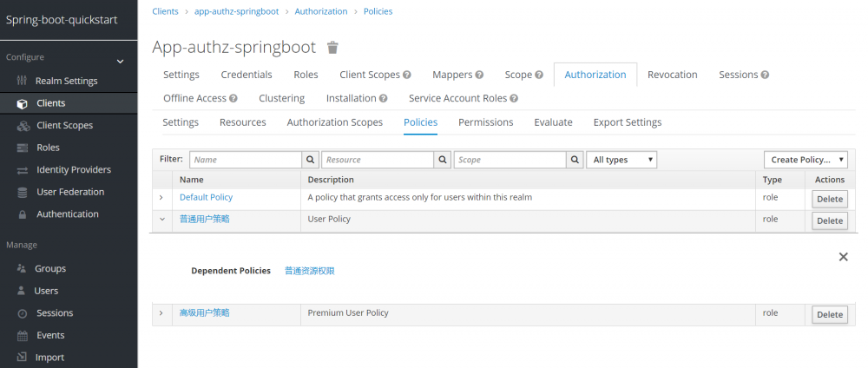This screenshot has width=868, height=368.
Task: Click the Authentication lock icon
Action: pyautogui.click(x=23, y=214)
